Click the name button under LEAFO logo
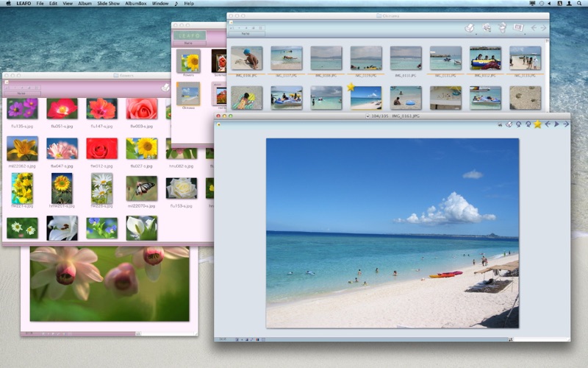The height and width of the screenshot is (368, 588). pyautogui.click(x=189, y=43)
